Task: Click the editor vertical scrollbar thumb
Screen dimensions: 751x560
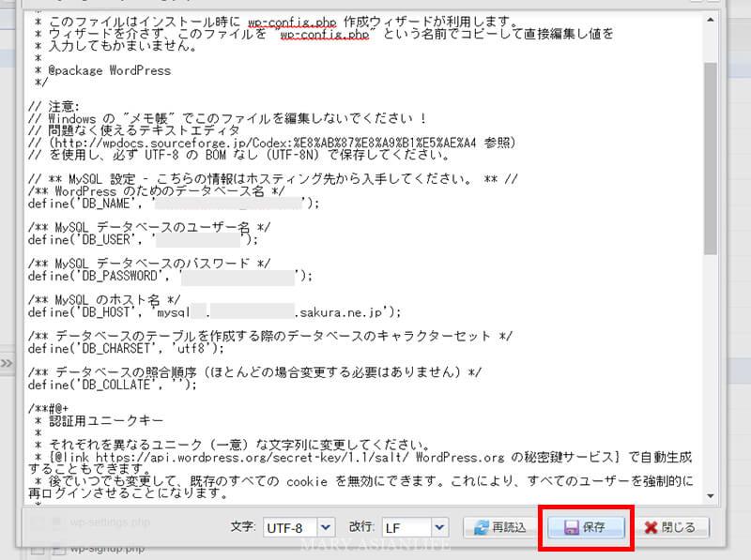Action: 711,158
